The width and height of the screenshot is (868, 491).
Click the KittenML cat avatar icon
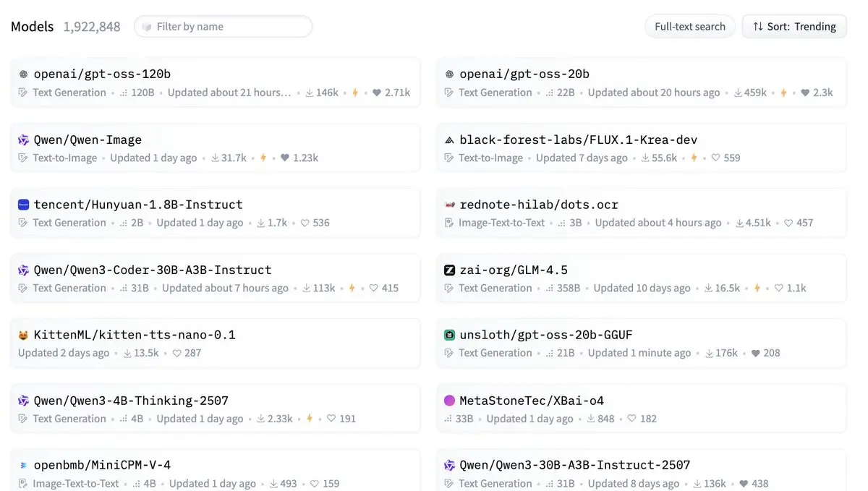tap(23, 335)
